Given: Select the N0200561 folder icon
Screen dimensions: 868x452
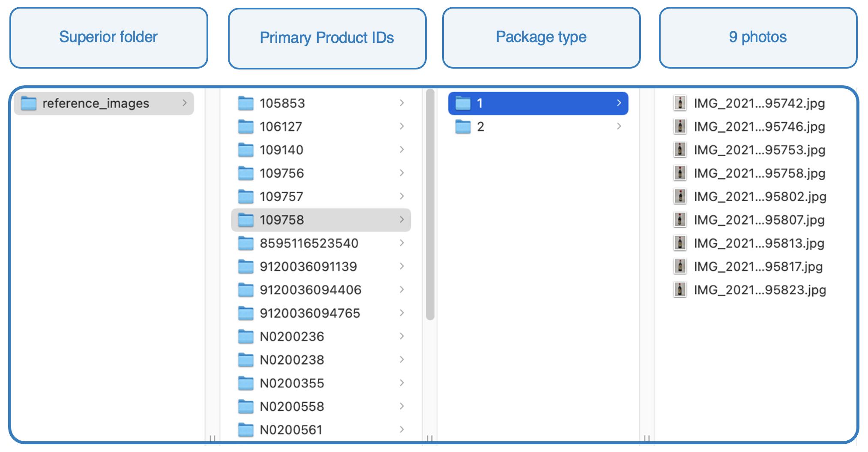Looking at the screenshot, I should point(245,430).
